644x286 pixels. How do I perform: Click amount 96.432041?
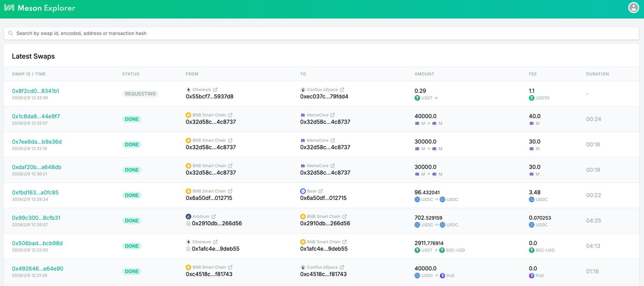click(x=427, y=192)
